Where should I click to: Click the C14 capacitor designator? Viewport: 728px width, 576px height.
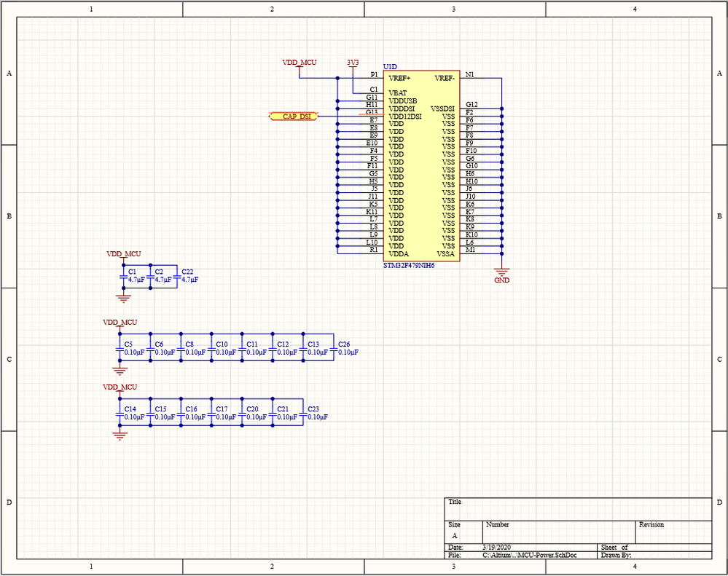point(130,409)
